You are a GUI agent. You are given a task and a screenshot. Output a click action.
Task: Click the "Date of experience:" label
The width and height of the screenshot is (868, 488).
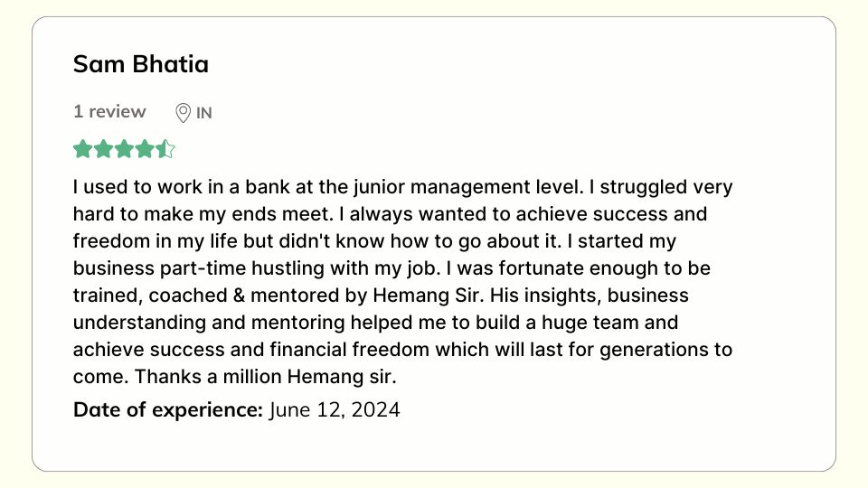tap(168, 409)
